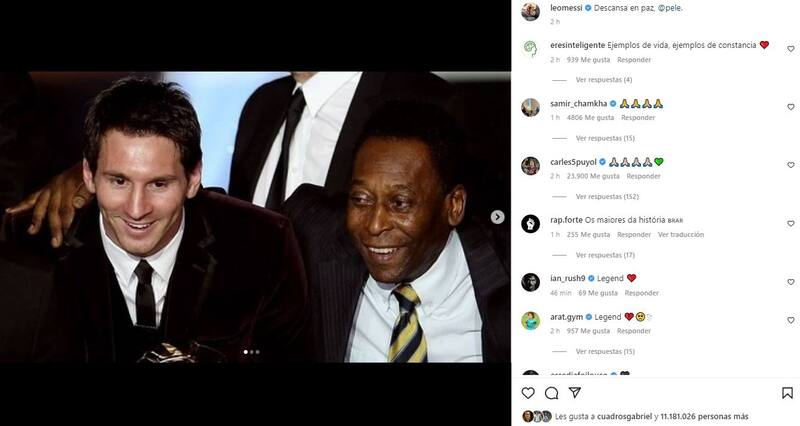Save the post with bookmark icon
The height and width of the screenshot is (426, 800).
(788, 393)
